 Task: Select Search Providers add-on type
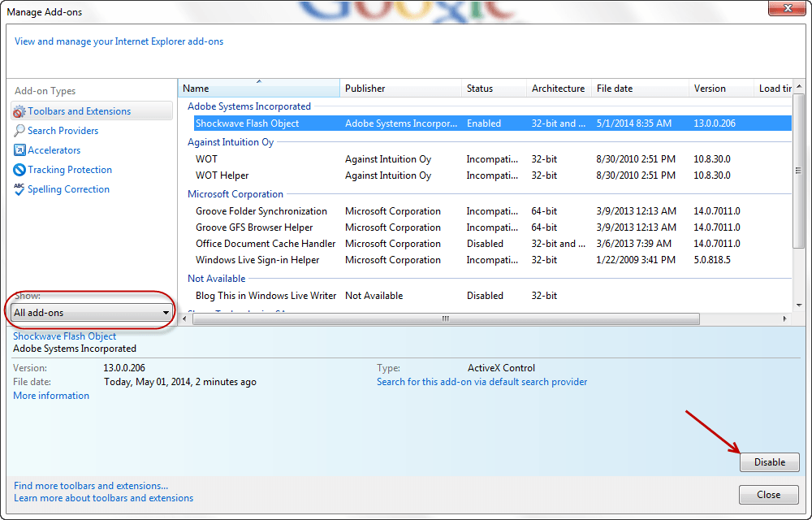(x=63, y=131)
